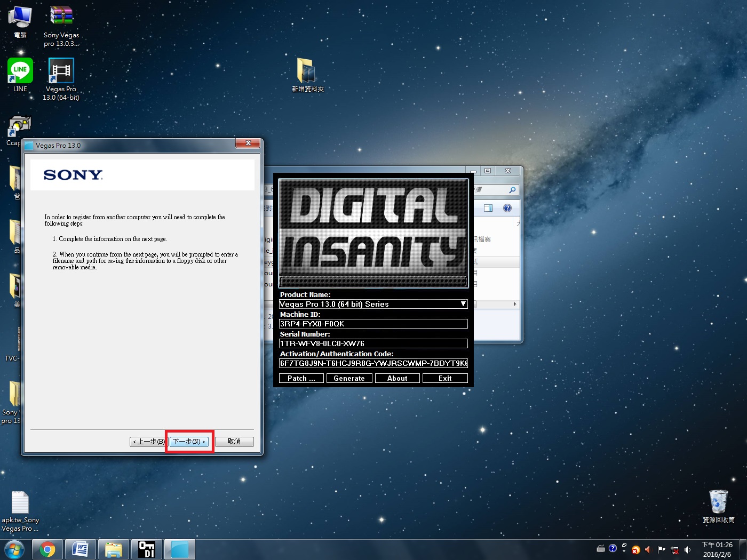Viewport: 747px width, 560px height.
Task: Click the Machine ID input field
Action: click(373, 324)
